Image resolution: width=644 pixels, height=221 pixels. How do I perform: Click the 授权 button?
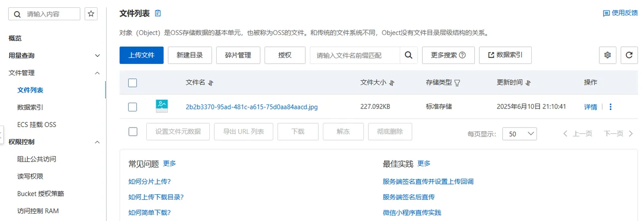pos(285,55)
